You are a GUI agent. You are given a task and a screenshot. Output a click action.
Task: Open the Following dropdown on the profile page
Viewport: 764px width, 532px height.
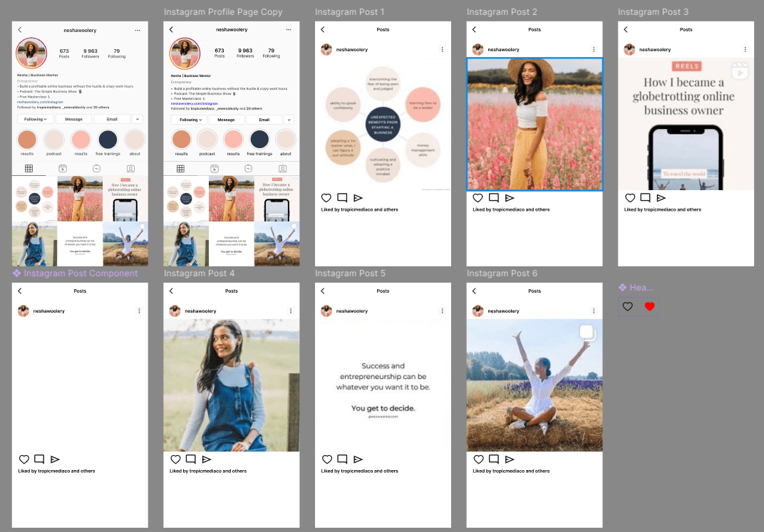pos(34,119)
